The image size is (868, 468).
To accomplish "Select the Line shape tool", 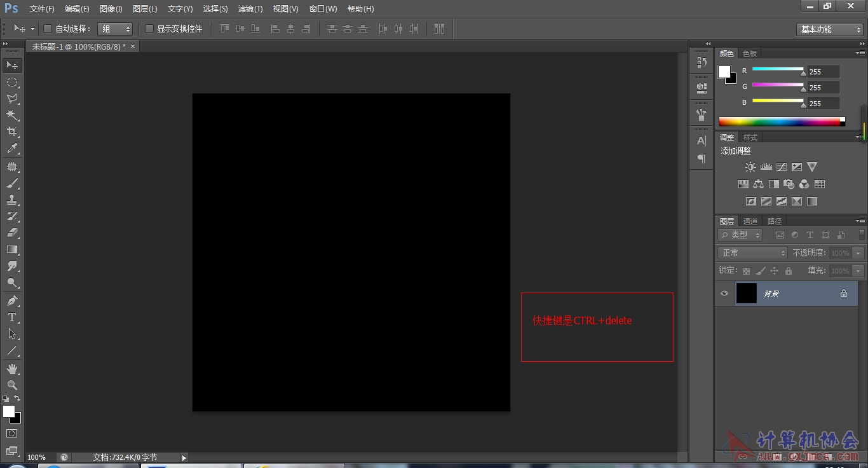I will pyautogui.click(x=12, y=350).
